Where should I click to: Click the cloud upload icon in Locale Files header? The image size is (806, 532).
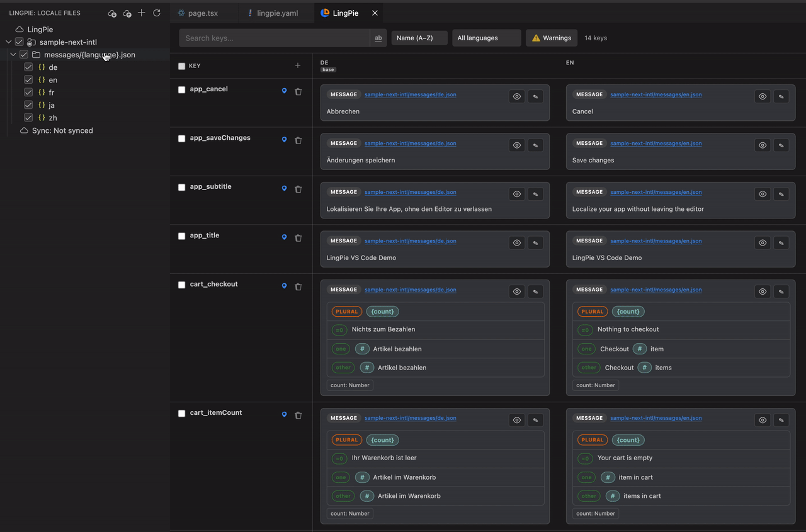click(127, 13)
